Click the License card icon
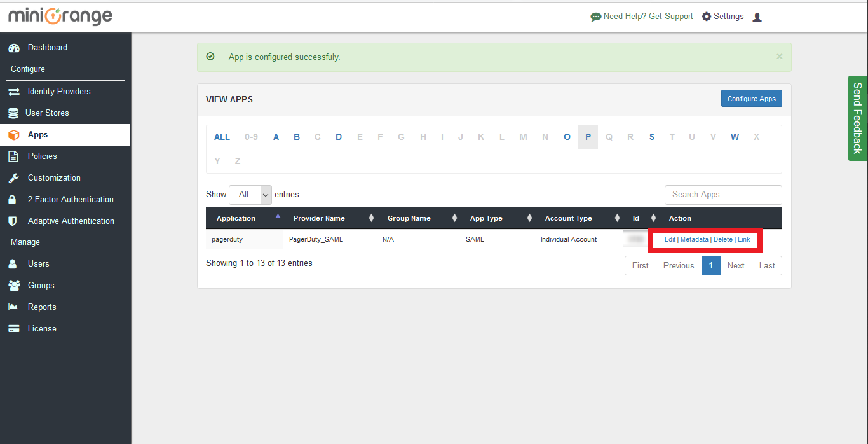This screenshot has height=444, width=868. click(x=14, y=329)
